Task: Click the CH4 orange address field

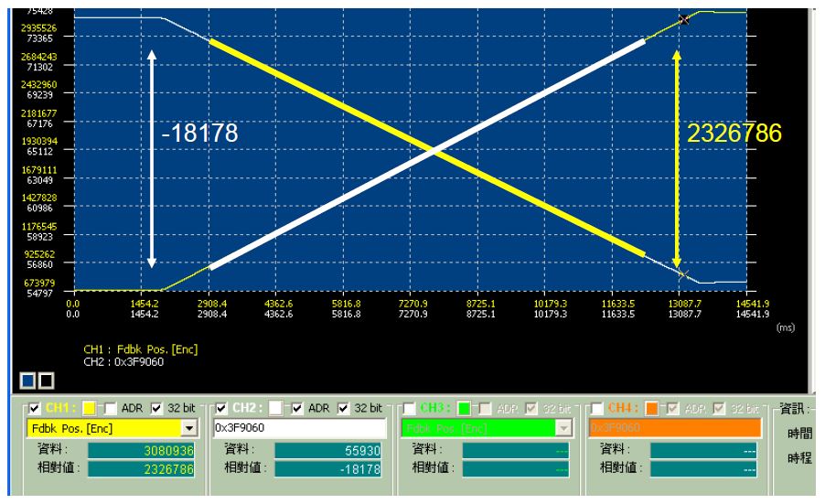Action: point(673,428)
